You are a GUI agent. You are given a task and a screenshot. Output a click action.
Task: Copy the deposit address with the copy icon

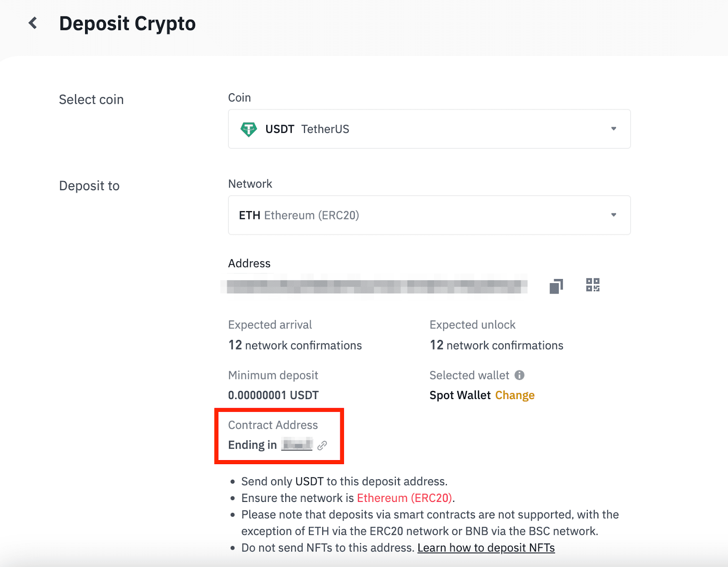coord(556,286)
